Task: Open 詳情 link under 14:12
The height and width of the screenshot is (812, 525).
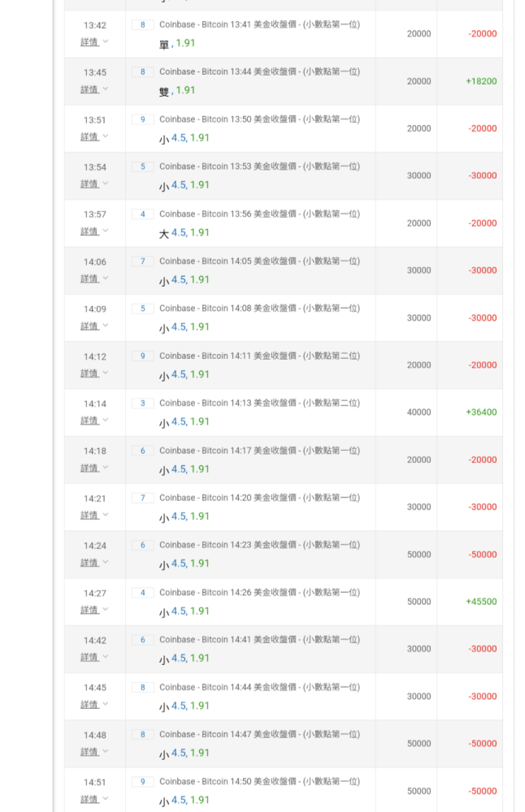Action: coord(89,374)
